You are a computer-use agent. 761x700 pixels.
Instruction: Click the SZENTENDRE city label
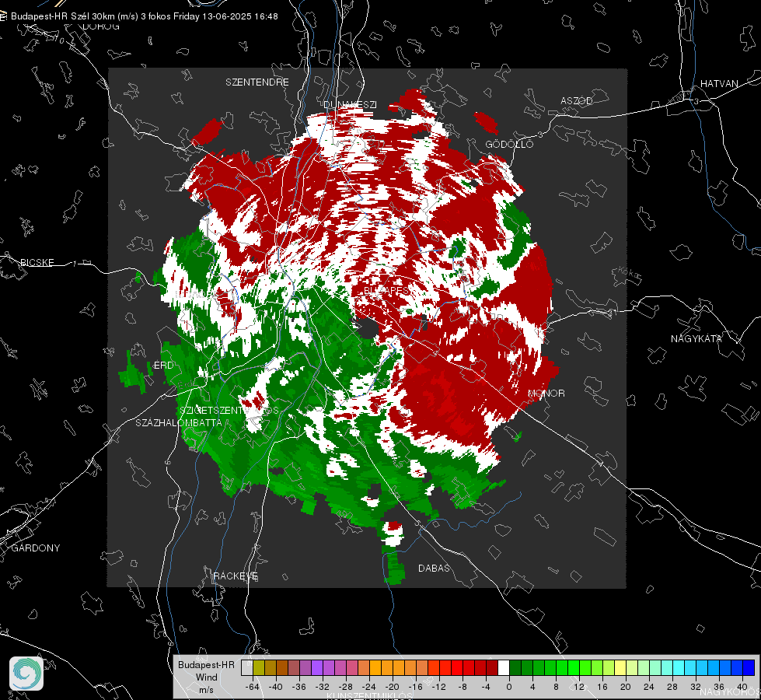tap(257, 82)
